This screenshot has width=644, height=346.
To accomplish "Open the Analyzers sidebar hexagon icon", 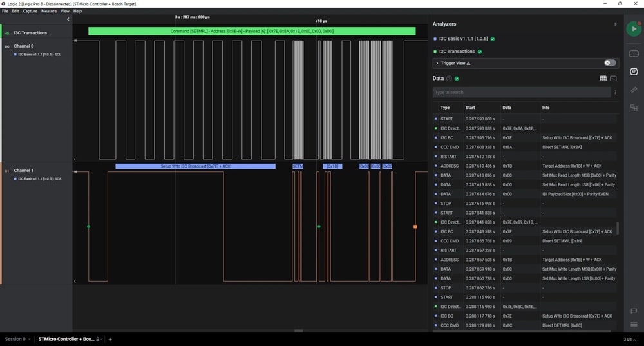I will (634, 72).
